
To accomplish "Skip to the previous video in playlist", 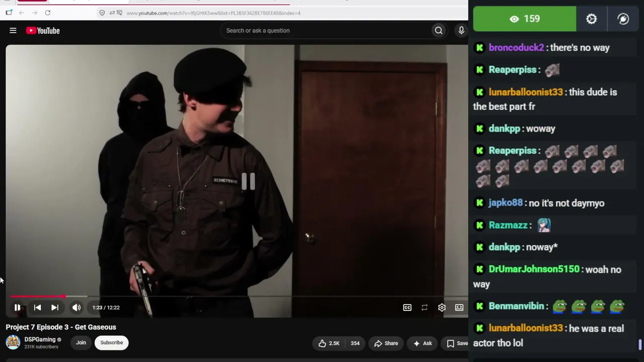I will tap(37, 307).
